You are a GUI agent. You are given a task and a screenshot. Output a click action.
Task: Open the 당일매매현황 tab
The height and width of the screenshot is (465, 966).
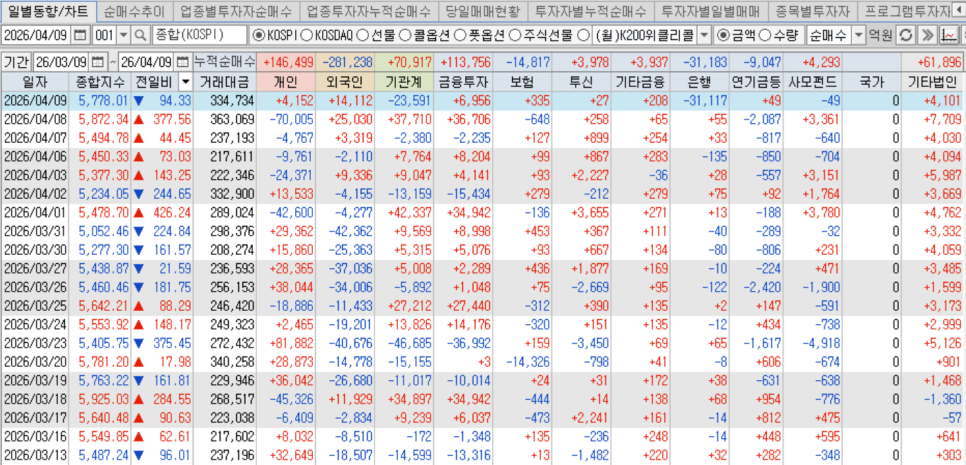pyautogui.click(x=482, y=10)
